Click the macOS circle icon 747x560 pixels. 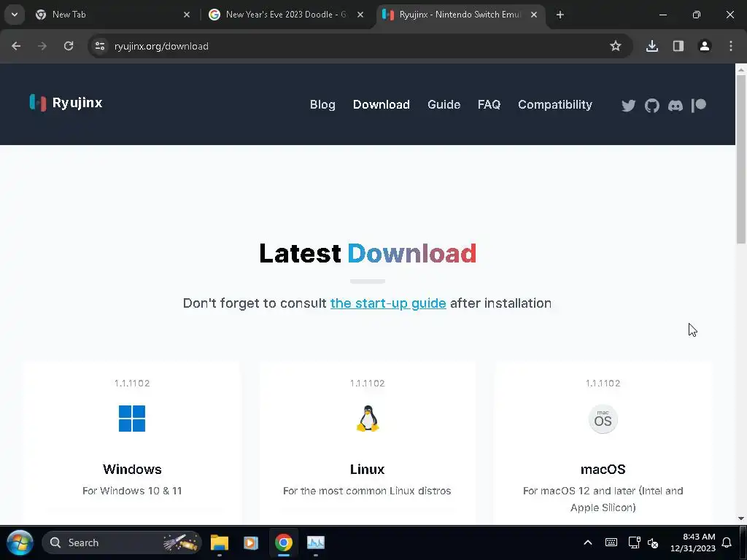(603, 419)
